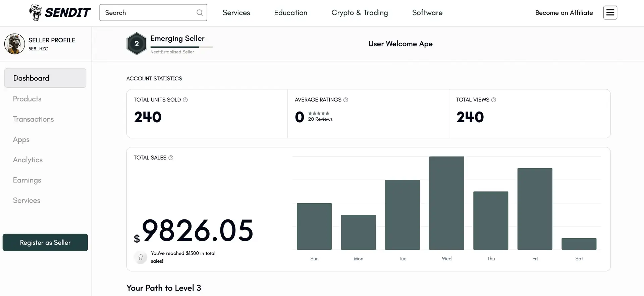Open the hamburger menu icon
644x296 pixels.
tap(610, 13)
